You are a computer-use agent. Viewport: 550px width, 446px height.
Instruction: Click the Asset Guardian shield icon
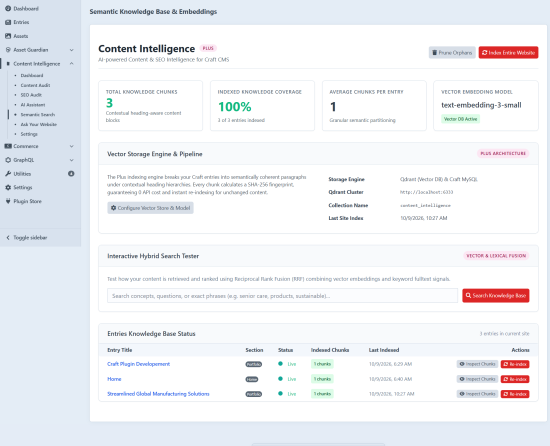[x=8, y=50]
